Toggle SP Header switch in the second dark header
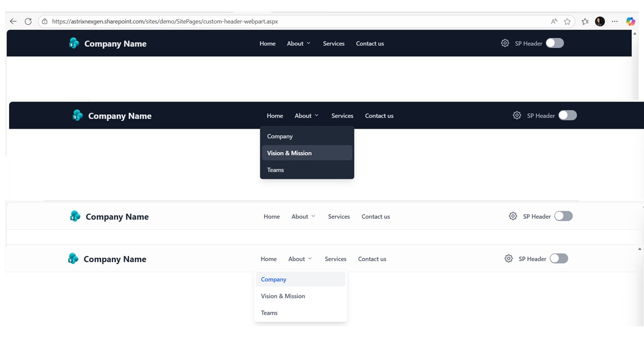 [x=568, y=116]
